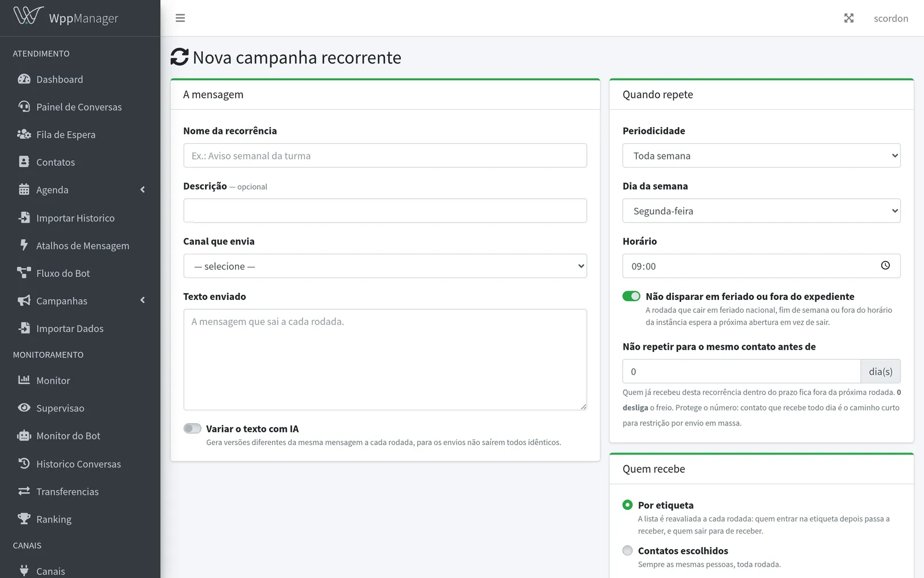Click the Painel de Conversas headset icon

click(x=24, y=107)
